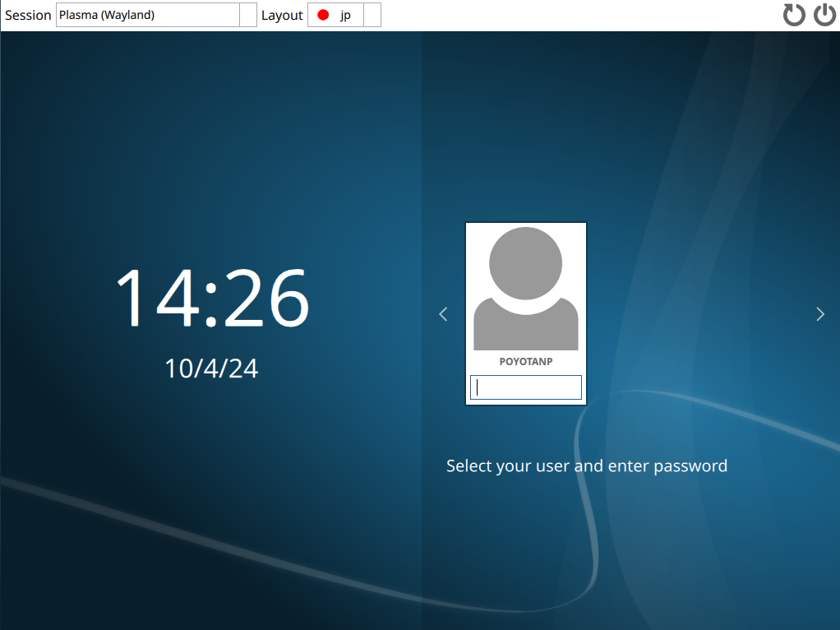The width and height of the screenshot is (840, 630).
Task: Click the Layout label in the top bar
Action: [x=282, y=15]
